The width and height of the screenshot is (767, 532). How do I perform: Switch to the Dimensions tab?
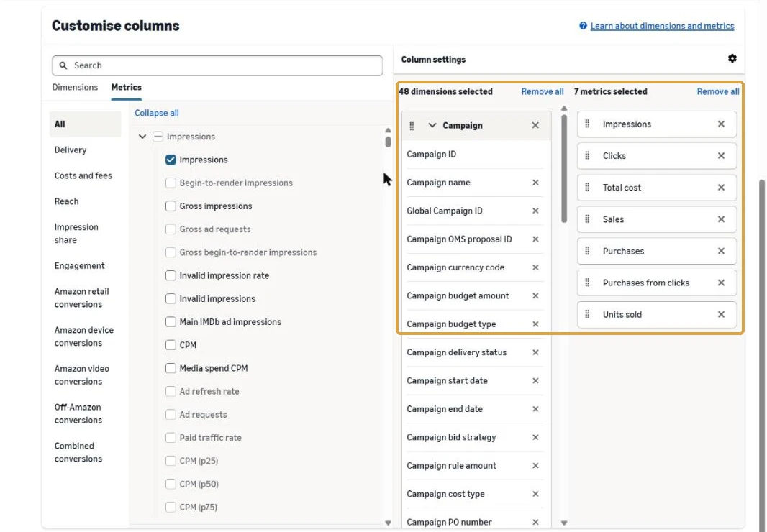pyautogui.click(x=75, y=88)
